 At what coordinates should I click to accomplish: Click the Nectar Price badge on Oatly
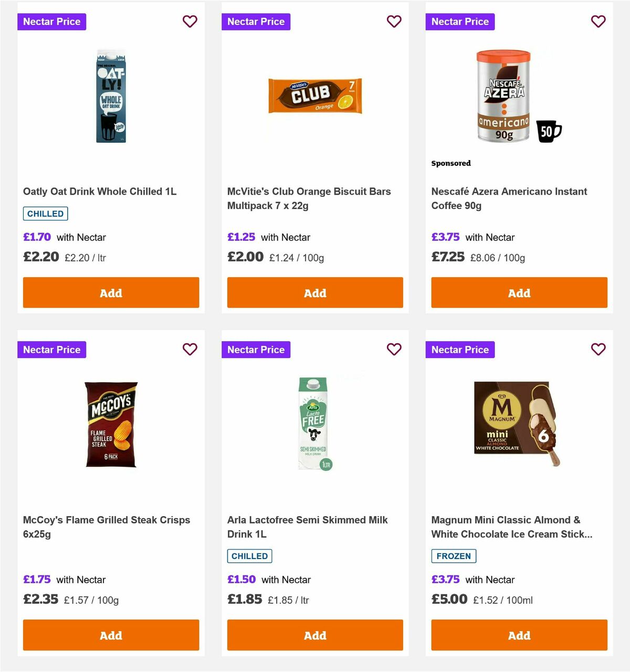[51, 22]
